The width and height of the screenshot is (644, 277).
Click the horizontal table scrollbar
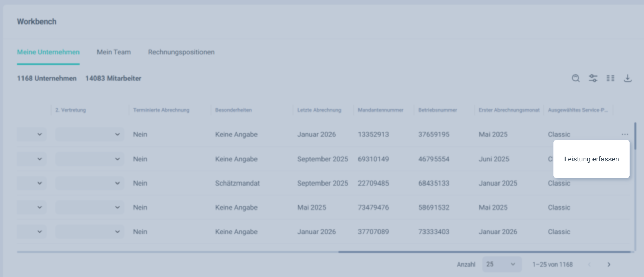484,252
